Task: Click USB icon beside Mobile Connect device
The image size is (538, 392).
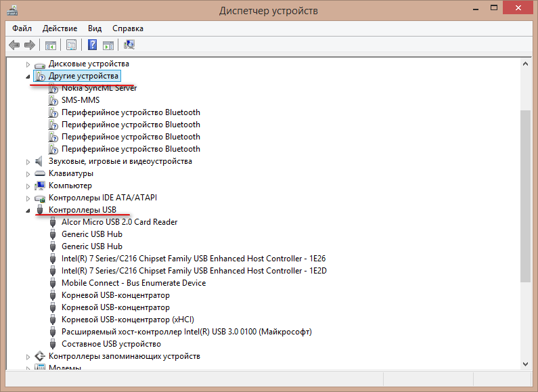Action: 53,283
